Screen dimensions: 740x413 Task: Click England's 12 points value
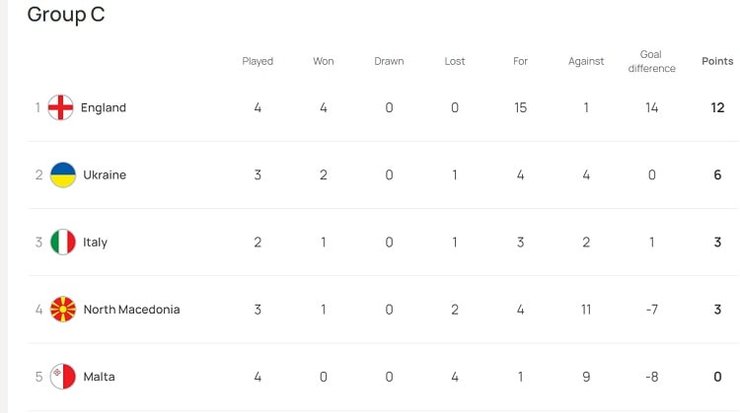click(717, 108)
